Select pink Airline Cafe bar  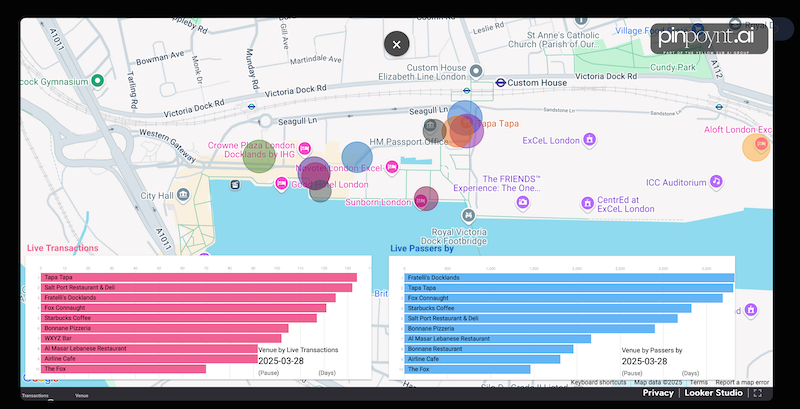pos(149,359)
